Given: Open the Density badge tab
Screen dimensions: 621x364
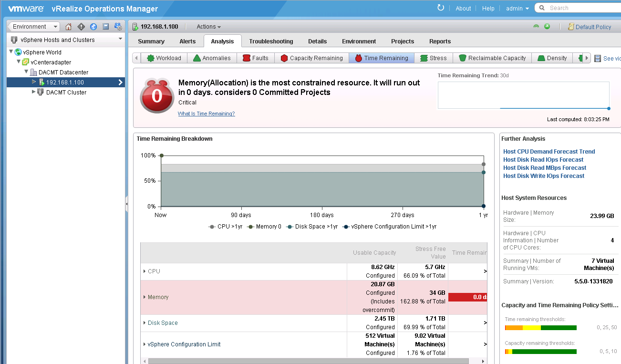Looking at the screenshot, I should point(552,58).
